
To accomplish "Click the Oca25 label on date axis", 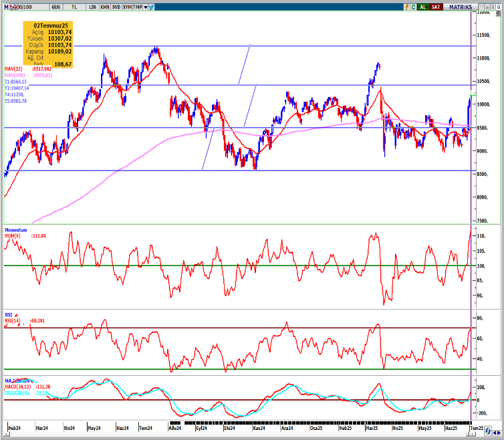I will (316, 428).
